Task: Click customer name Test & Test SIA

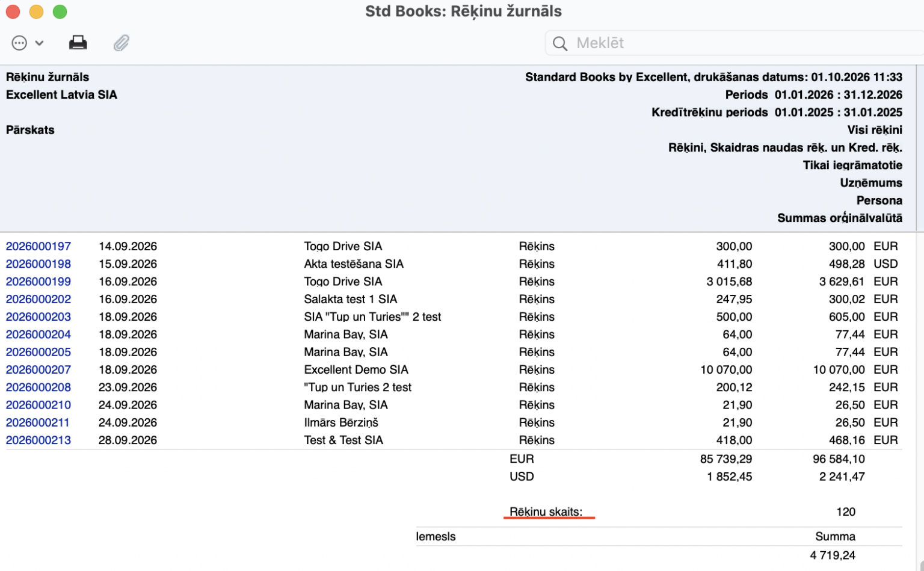Action: [343, 440]
